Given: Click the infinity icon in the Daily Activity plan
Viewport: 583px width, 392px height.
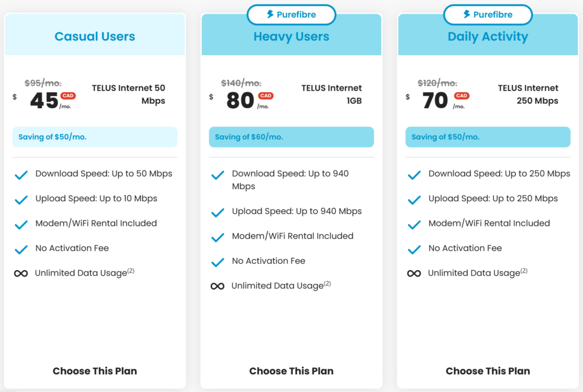Looking at the screenshot, I should tap(413, 273).
